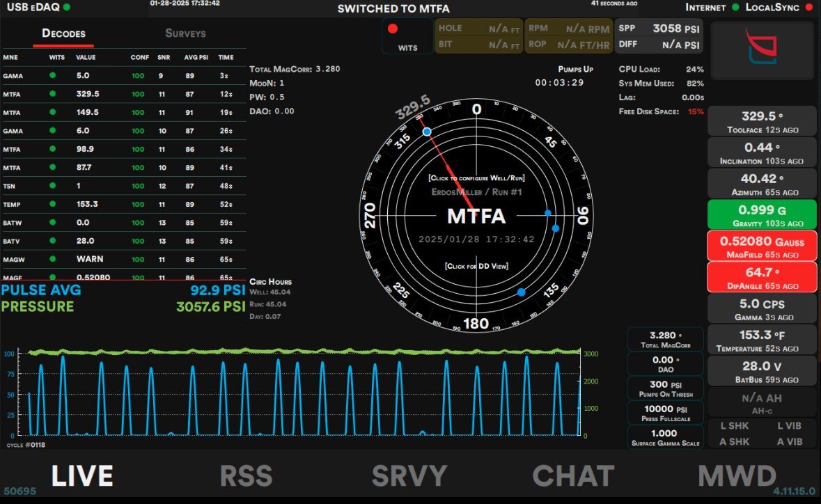Screen dimensions: 821x504
Task: Select the BATW 0.0 decode row
Action: (123, 223)
